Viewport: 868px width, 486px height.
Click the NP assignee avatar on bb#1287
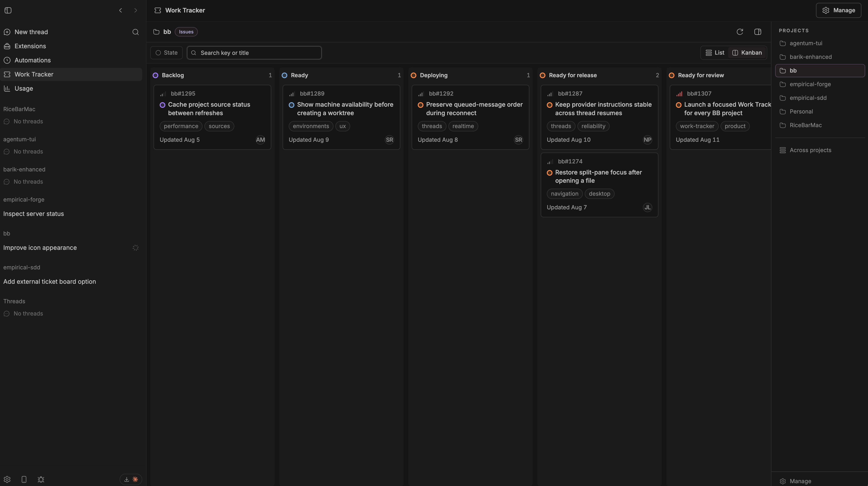point(647,140)
